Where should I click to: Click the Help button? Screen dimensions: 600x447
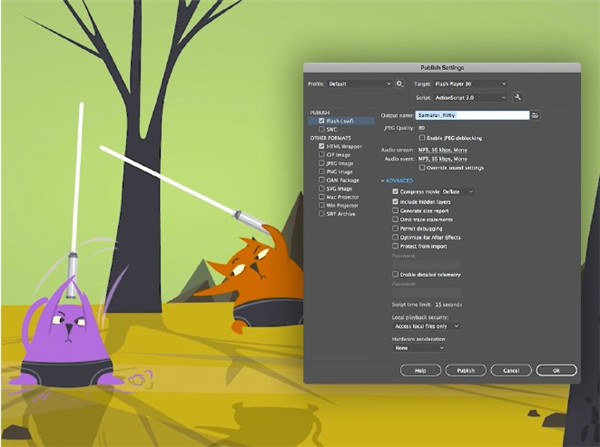pyautogui.click(x=420, y=370)
